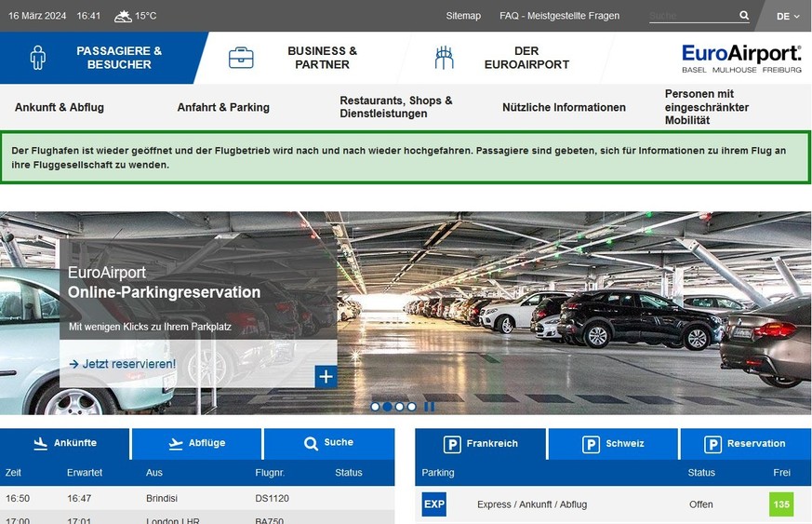This screenshot has height=524, width=812.
Task: Click the EXP parking badge icon
Action: tap(434, 504)
